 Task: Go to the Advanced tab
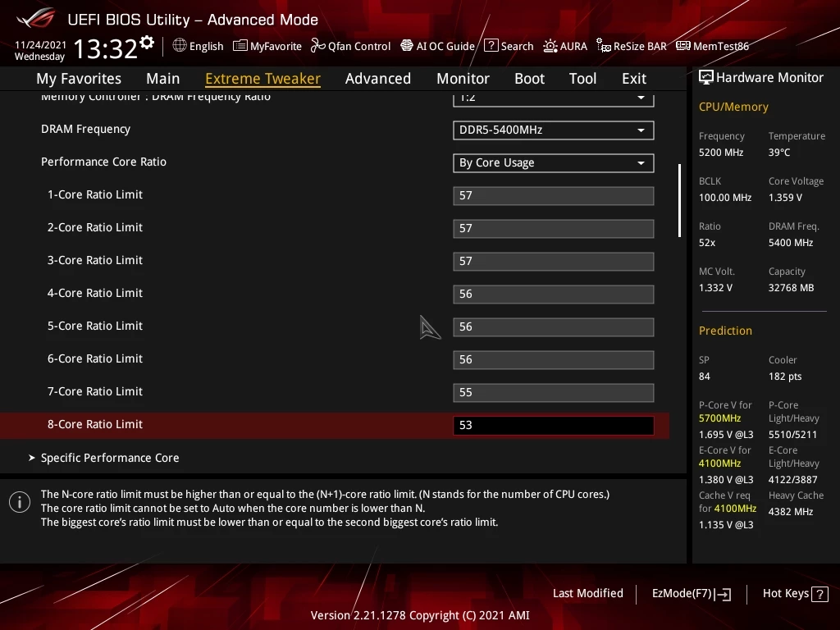point(378,79)
